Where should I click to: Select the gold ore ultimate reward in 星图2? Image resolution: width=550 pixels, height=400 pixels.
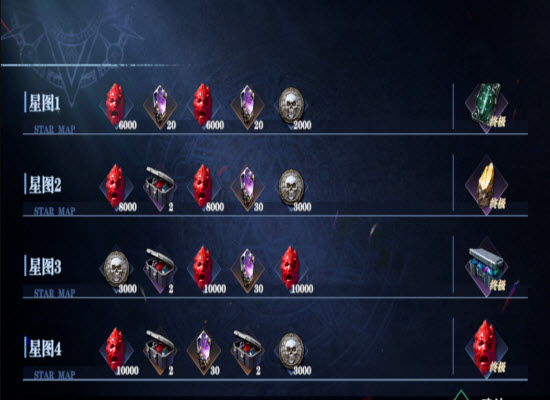click(x=487, y=186)
